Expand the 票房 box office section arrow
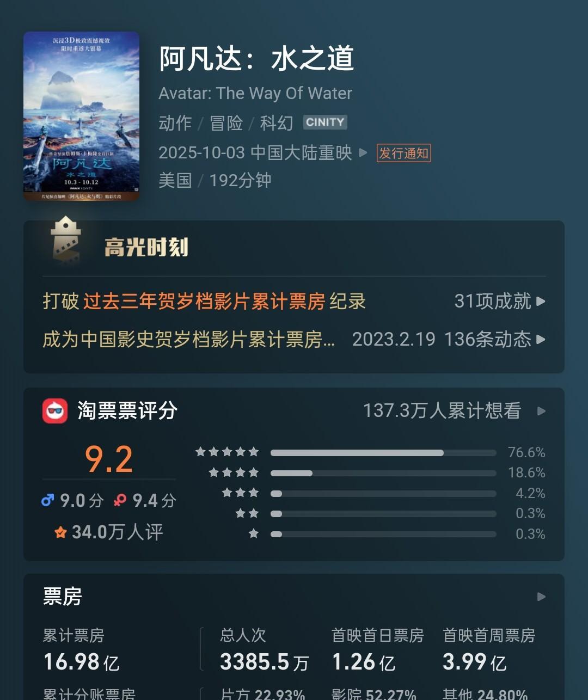Image resolution: width=588 pixels, height=700 pixels. click(541, 597)
